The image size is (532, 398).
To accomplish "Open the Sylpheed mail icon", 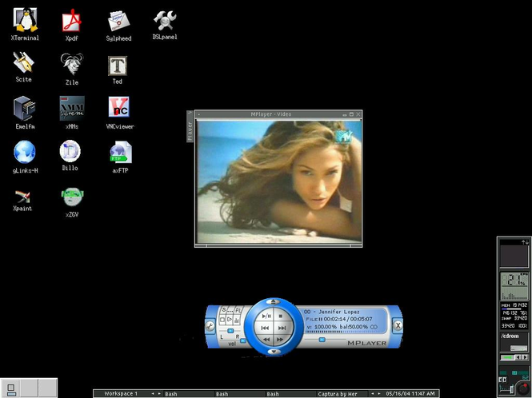I will (118, 21).
